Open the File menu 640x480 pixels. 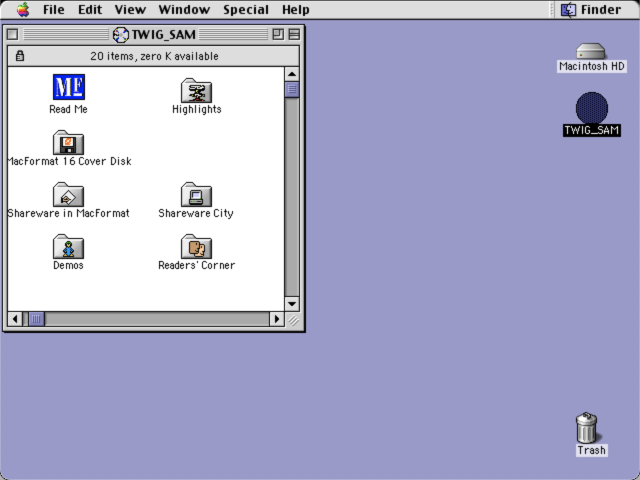[x=53, y=9]
